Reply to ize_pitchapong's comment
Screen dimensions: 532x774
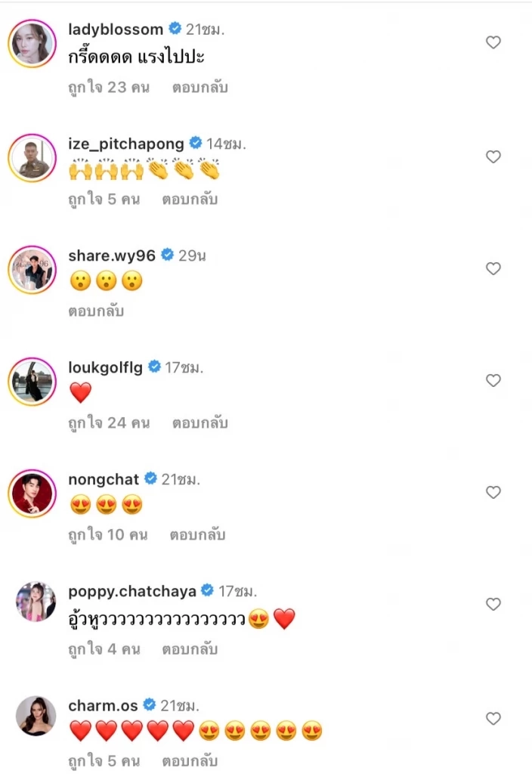click(x=190, y=200)
